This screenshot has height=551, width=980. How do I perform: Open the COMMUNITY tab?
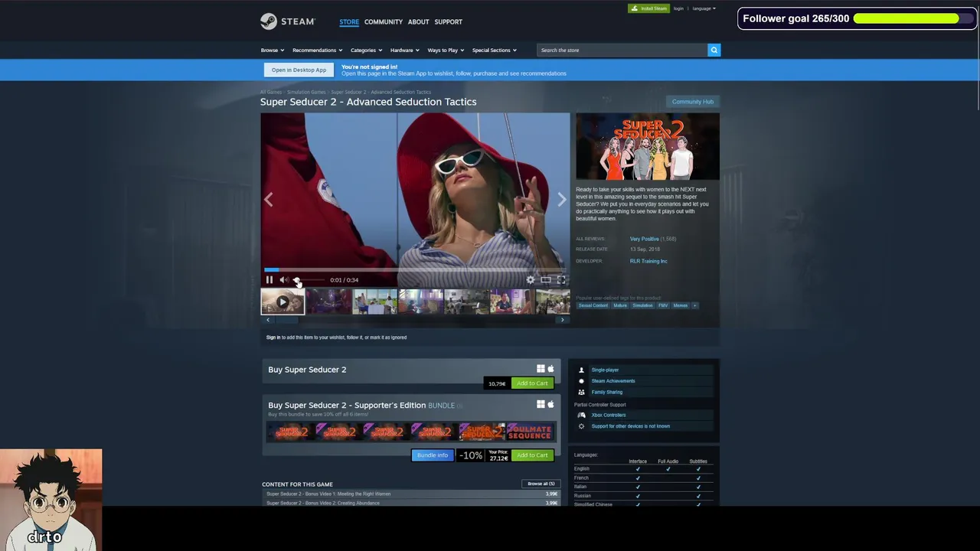384,22
